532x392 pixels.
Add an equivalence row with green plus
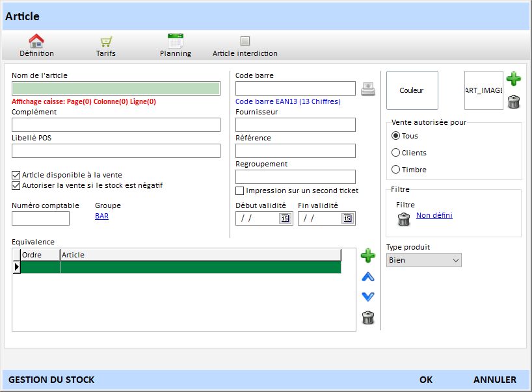pos(367,255)
